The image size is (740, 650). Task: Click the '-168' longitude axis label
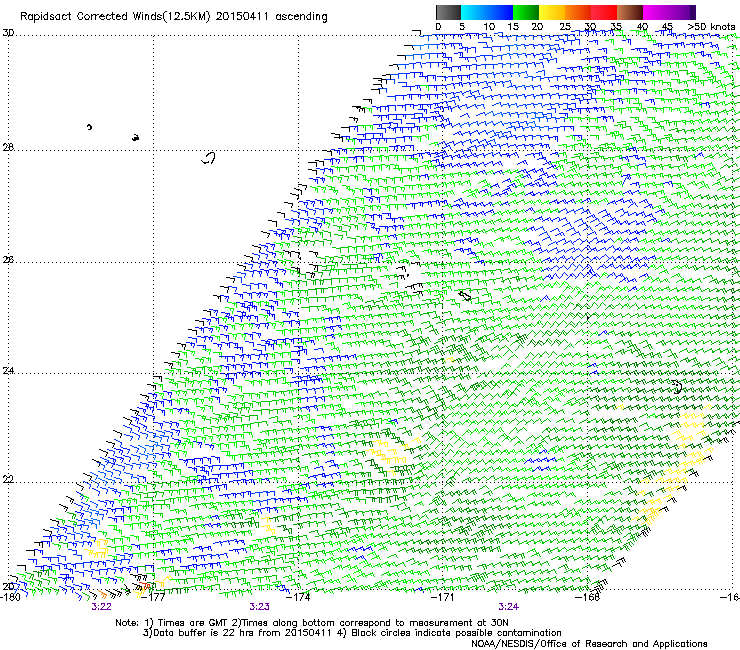coord(588,597)
